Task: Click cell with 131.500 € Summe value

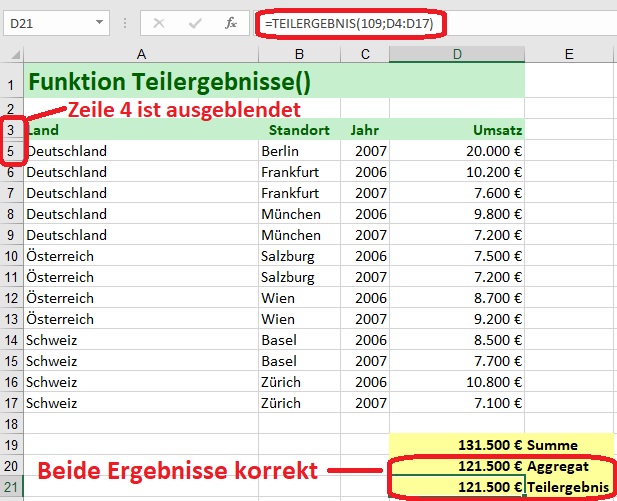Action: [456, 444]
